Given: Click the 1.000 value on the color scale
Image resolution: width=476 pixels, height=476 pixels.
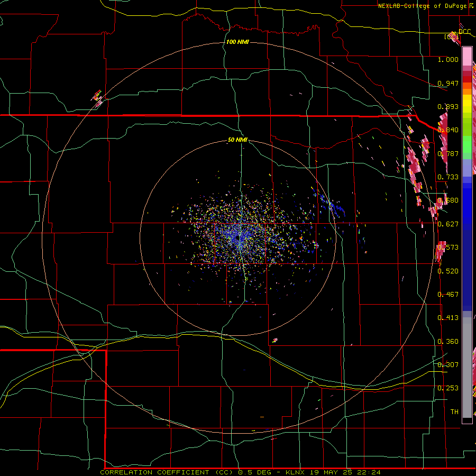Looking at the screenshot, I should (x=448, y=59).
